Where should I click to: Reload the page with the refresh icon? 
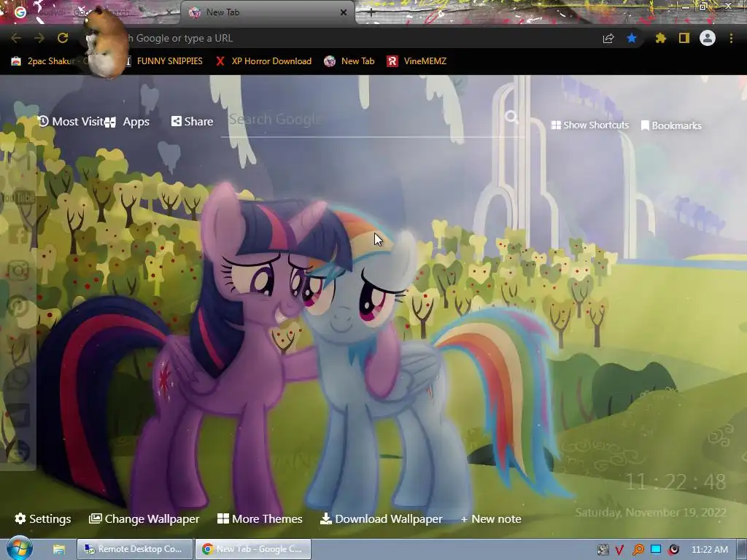[63, 38]
